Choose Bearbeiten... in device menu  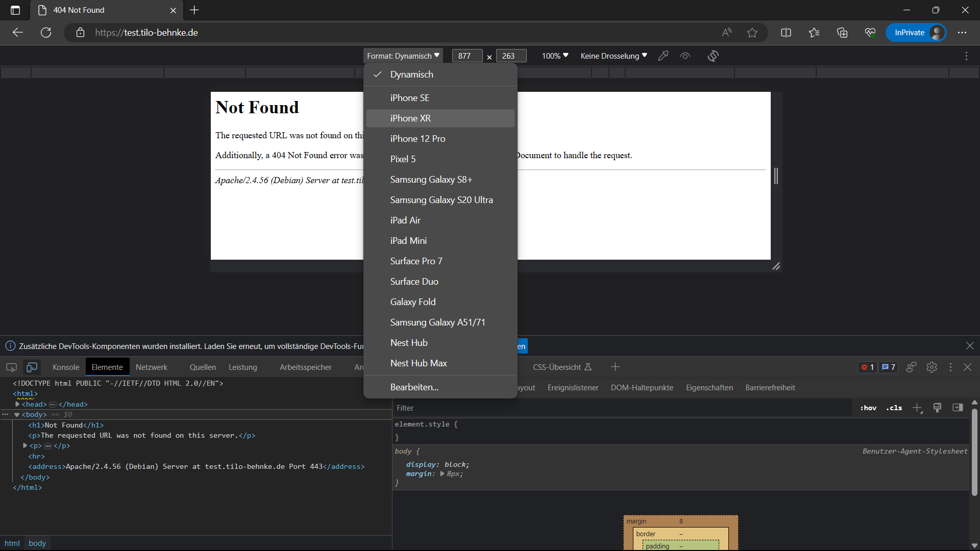point(414,387)
